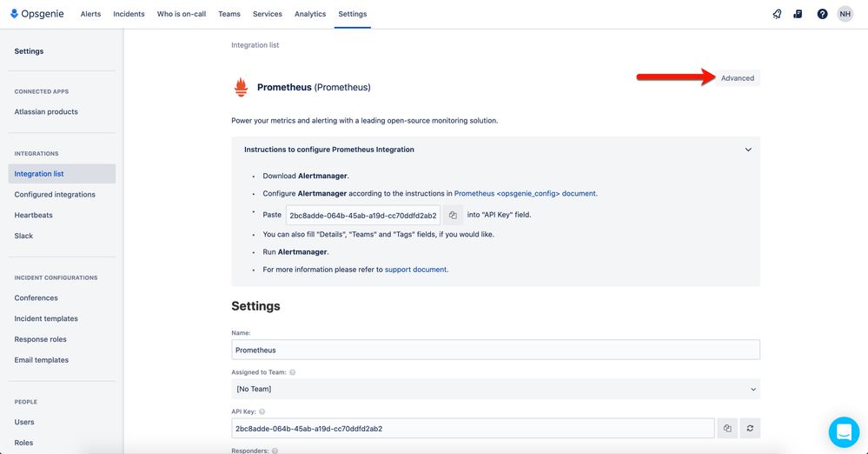Click the large Settings section heading
This screenshot has height=454, width=868.
(x=255, y=306)
